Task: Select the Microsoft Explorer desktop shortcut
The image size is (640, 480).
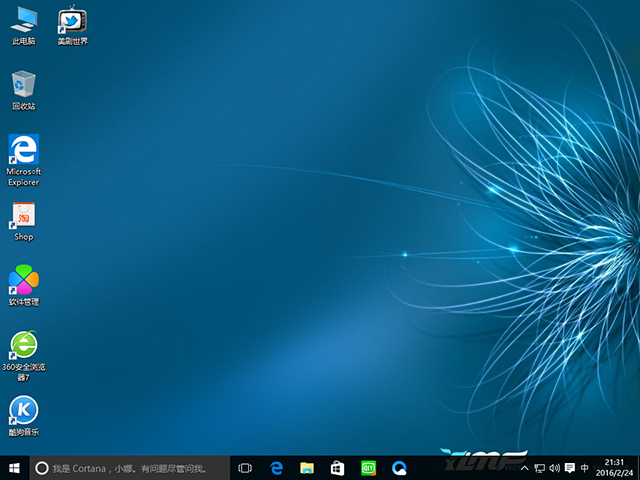Action: click(23, 151)
